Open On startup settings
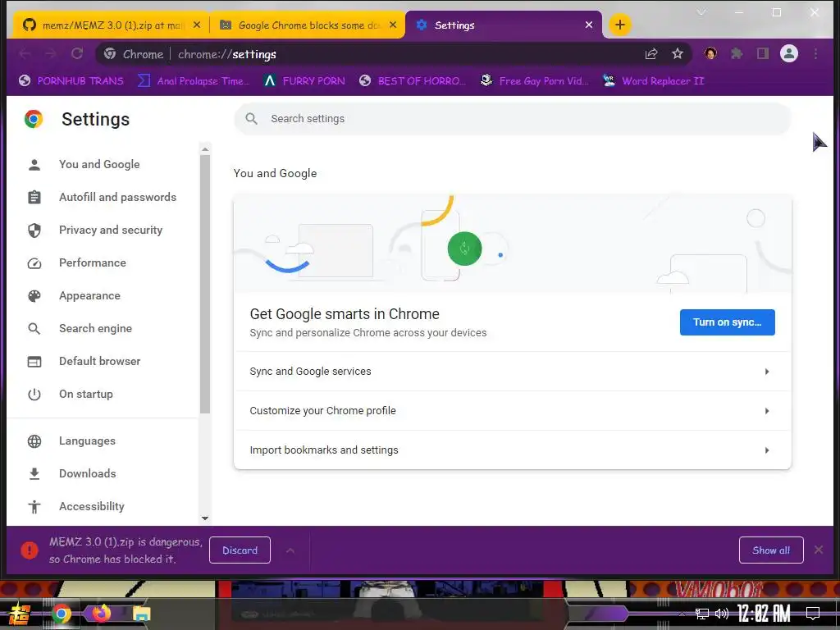This screenshot has width=840, height=630. click(x=85, y=394)
